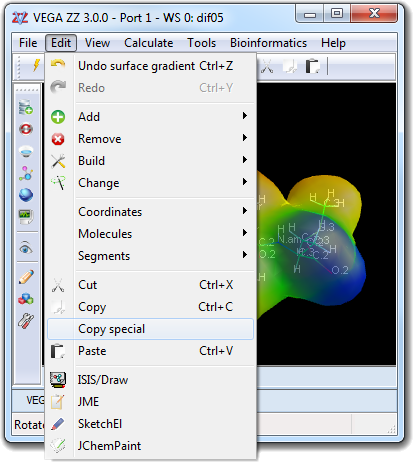Click the JChemPaint icon
Image resolution: width=413 pixels, height=462 pixels.
(58, 445)
